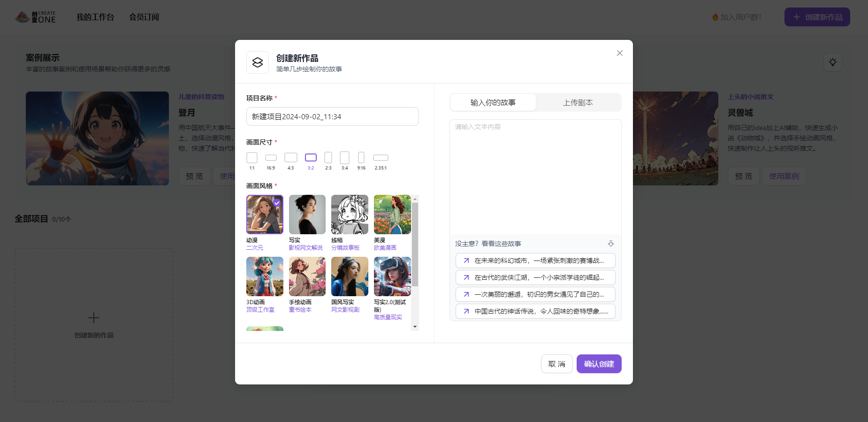Image resolution: width=868 pixels, height=422 pixels.
Task: Click the 确认创建 button
Action: [x=599, y=364]
